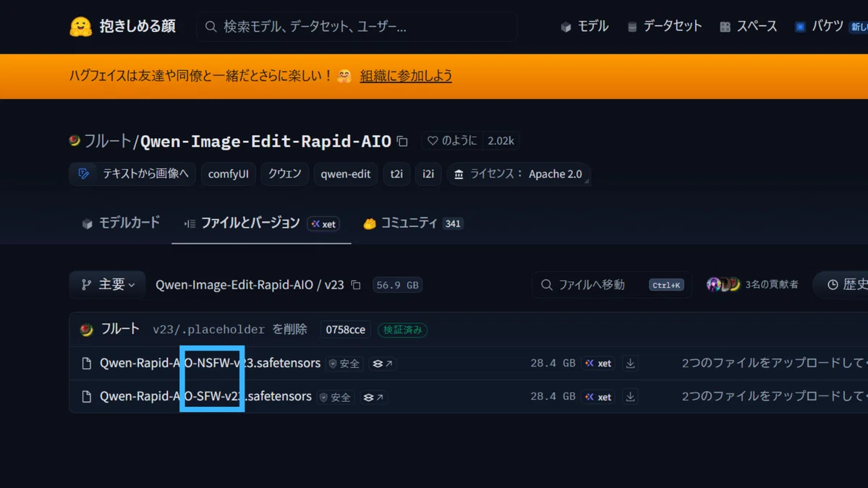Open the Qwen-Rapid-AIO-NSFW-v23.safetensors file

[x=210, y=363]
